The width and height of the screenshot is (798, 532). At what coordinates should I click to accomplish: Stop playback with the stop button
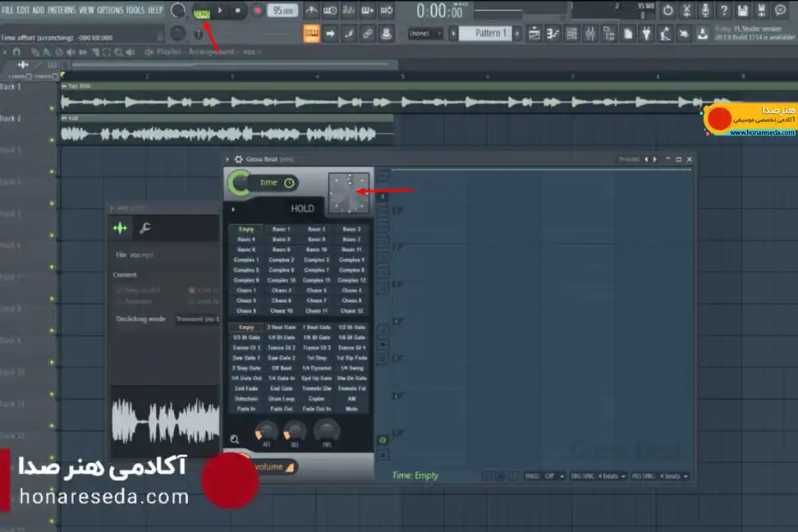point(237,10)
